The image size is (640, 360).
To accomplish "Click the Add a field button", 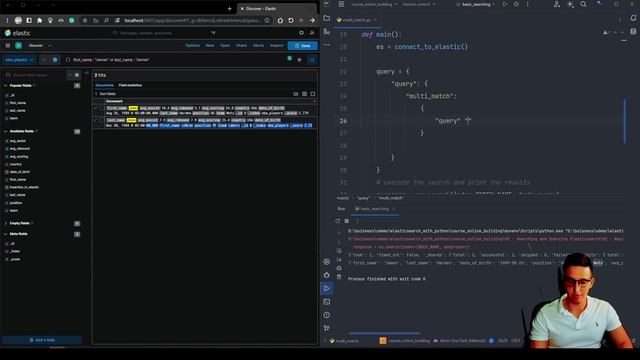I will [x=42, y=340].
